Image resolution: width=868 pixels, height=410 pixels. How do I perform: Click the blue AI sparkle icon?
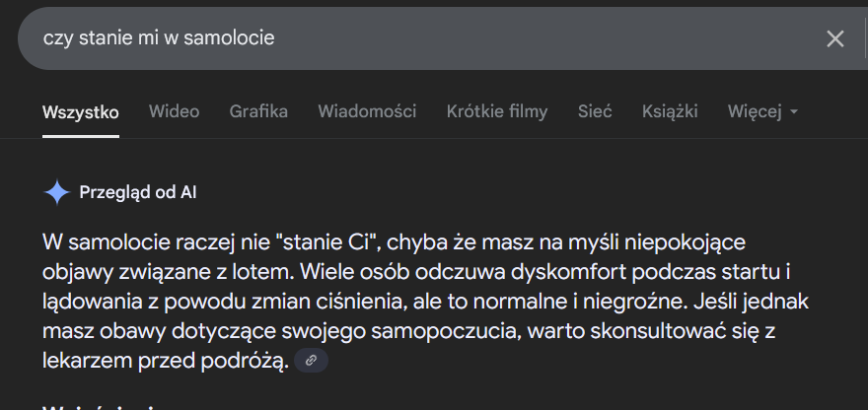click(x=57, y=192)
